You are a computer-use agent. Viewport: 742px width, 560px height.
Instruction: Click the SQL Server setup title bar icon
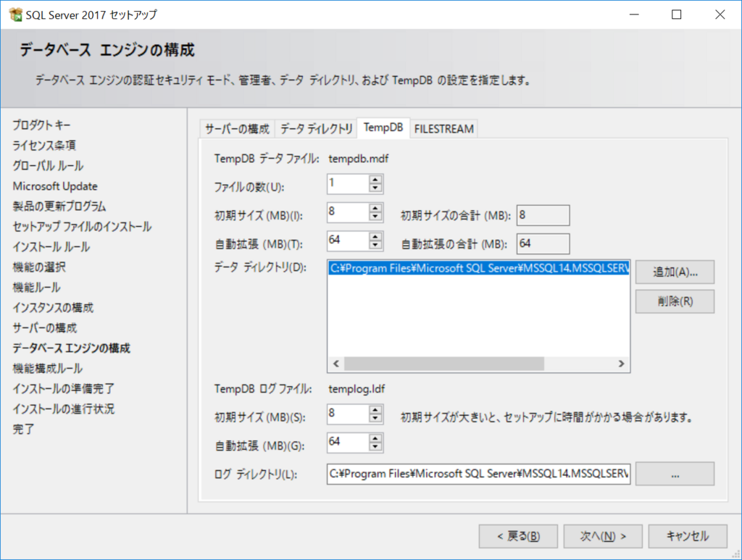[x=16, y=14]
